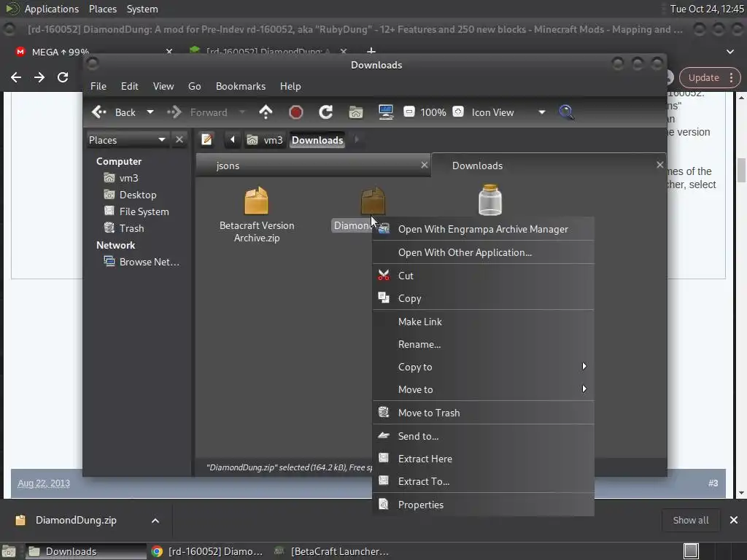Open the Places sidebar selector dropdown

point(127,140)
